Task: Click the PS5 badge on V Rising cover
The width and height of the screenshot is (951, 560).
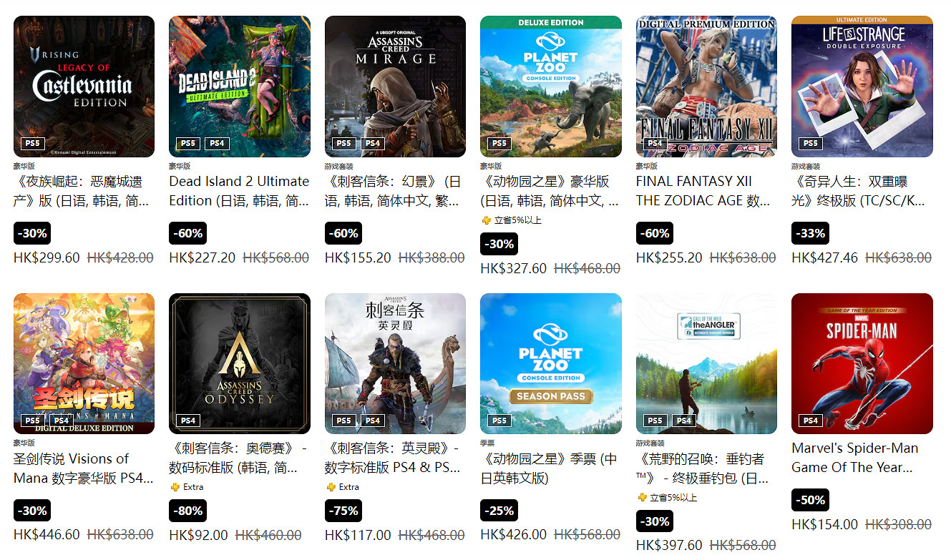Action: 32,143
